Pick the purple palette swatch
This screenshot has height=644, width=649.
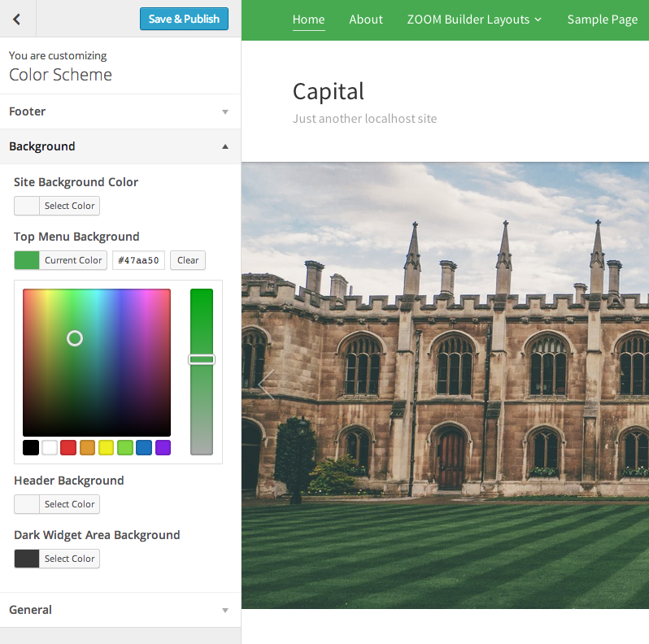(x=163, y=447)
